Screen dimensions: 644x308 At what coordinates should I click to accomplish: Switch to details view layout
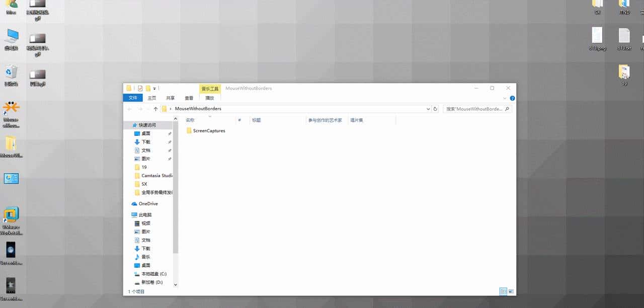(503, 291)
